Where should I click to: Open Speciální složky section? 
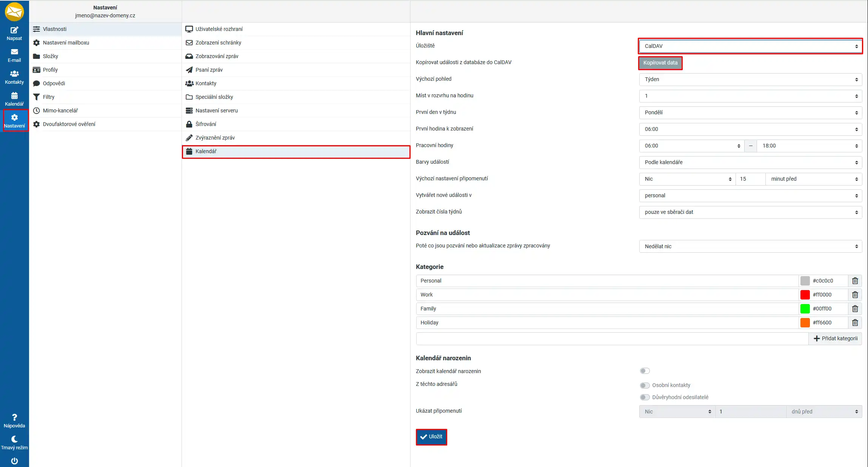pos(296,97)
